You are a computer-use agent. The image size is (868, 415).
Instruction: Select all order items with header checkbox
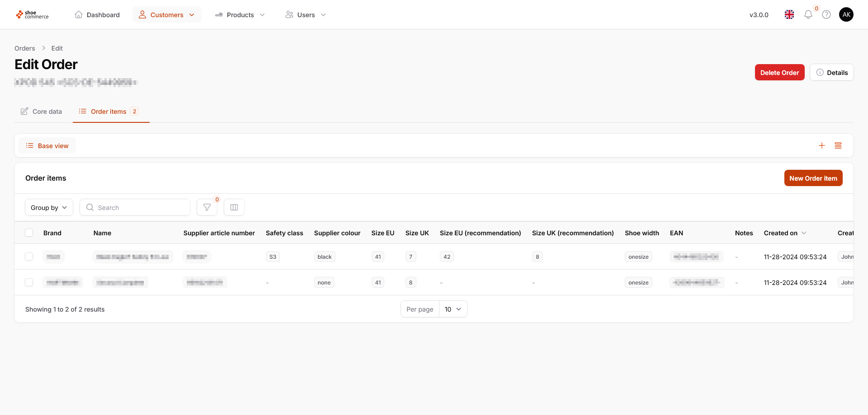point(29,233)
